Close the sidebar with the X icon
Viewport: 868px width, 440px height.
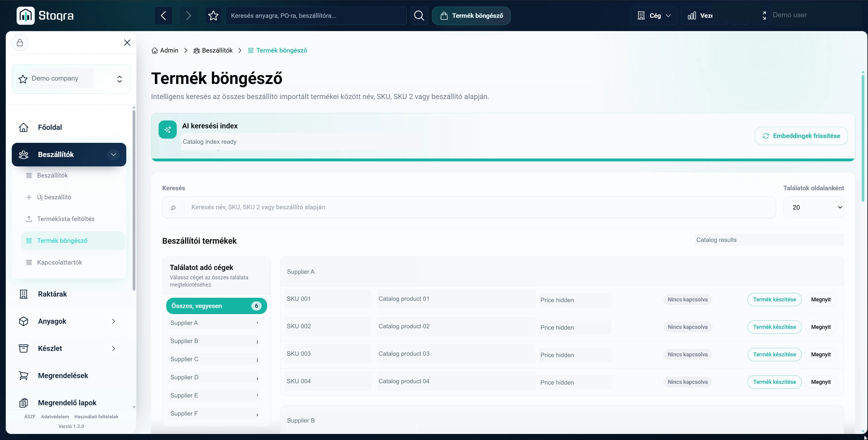(127, 43)
